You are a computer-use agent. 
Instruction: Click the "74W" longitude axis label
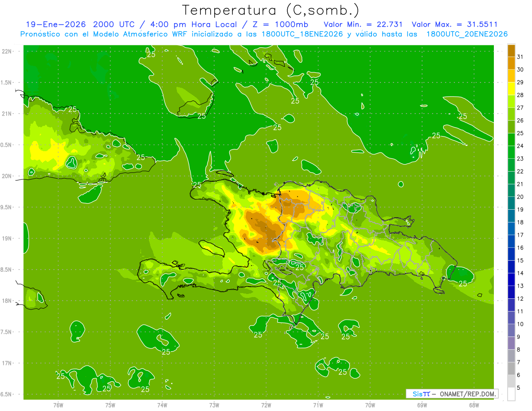tap(162, 405)
